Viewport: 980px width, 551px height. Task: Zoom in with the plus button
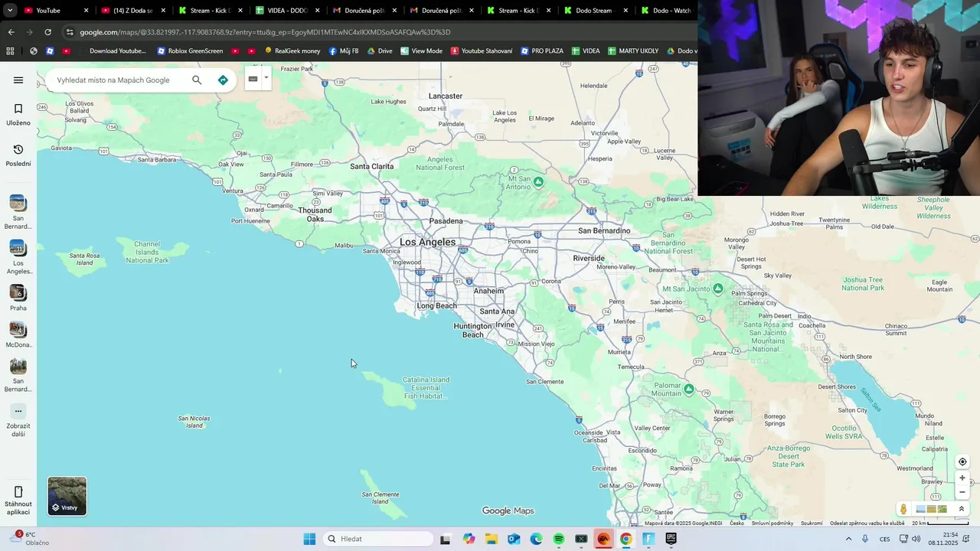tap(962, 478)
